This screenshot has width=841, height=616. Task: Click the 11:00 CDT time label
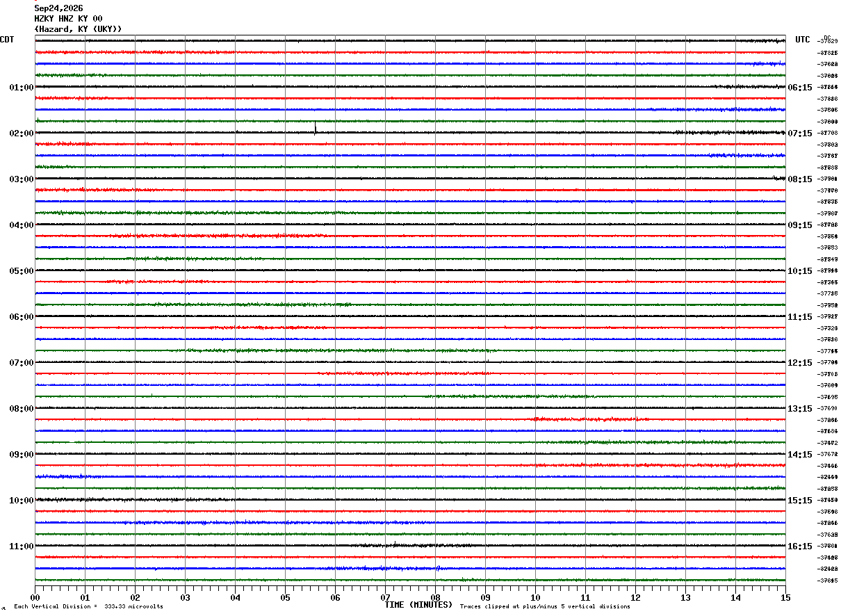22,546
